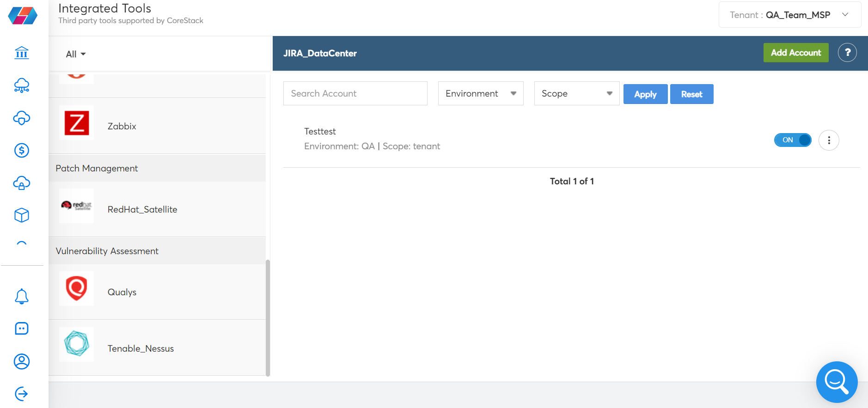This screenshot has width=868, height=408.
Task: Click the CoreStack logo icon
Action: pyautogui.click(x=23, y=16)
